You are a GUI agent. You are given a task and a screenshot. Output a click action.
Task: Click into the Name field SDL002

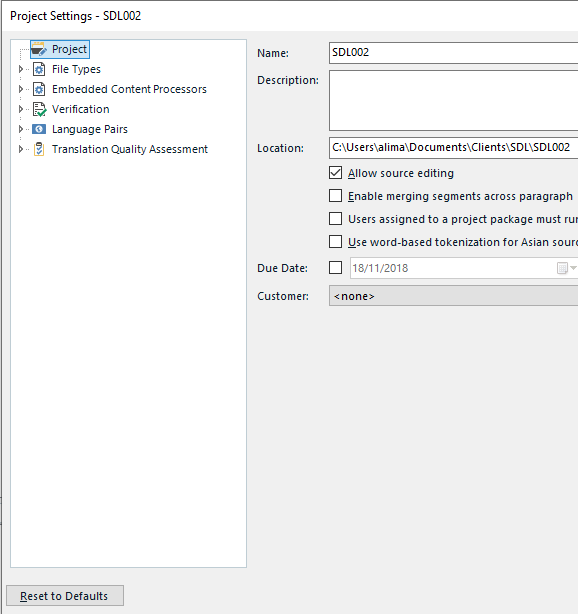coord(453,52)
